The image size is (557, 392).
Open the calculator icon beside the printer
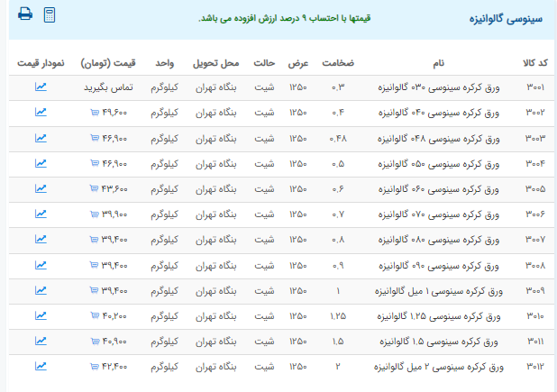[50, 14]
